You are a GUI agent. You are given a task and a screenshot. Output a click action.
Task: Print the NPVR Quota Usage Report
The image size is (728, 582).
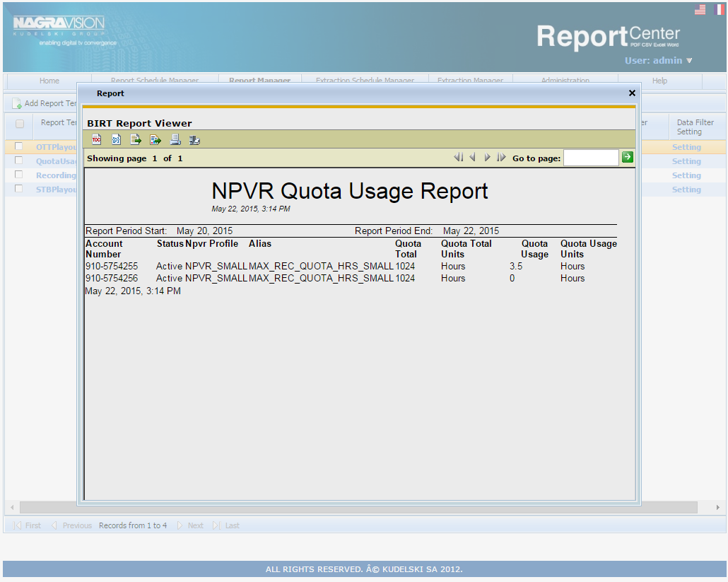click(175, 139)
